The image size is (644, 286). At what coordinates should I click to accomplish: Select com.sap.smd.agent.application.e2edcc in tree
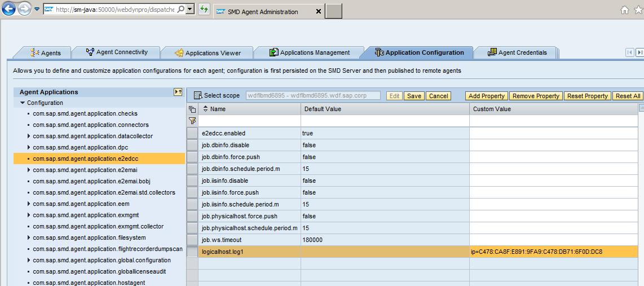click(x=99, y=158)
